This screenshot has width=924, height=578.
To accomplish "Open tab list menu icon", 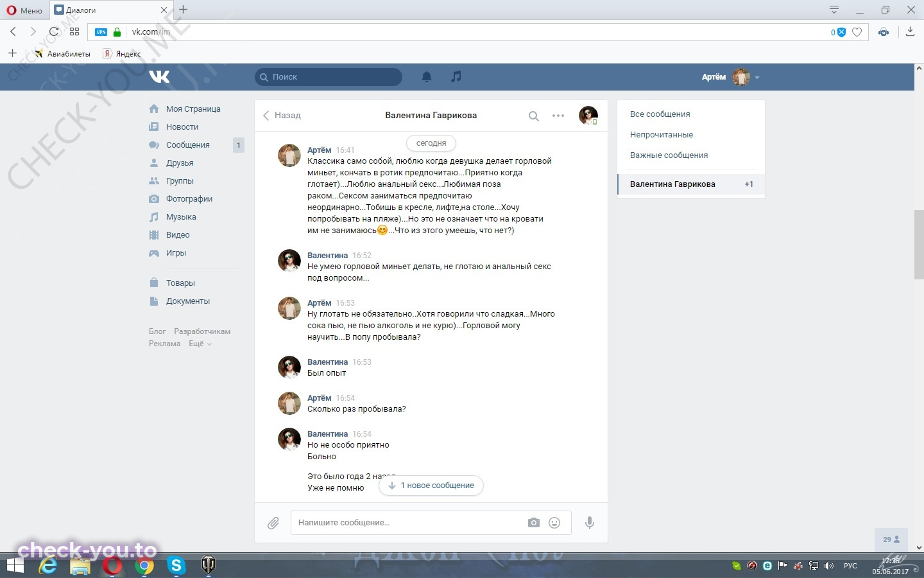I will pyautogui.click(x=834, y=10).
